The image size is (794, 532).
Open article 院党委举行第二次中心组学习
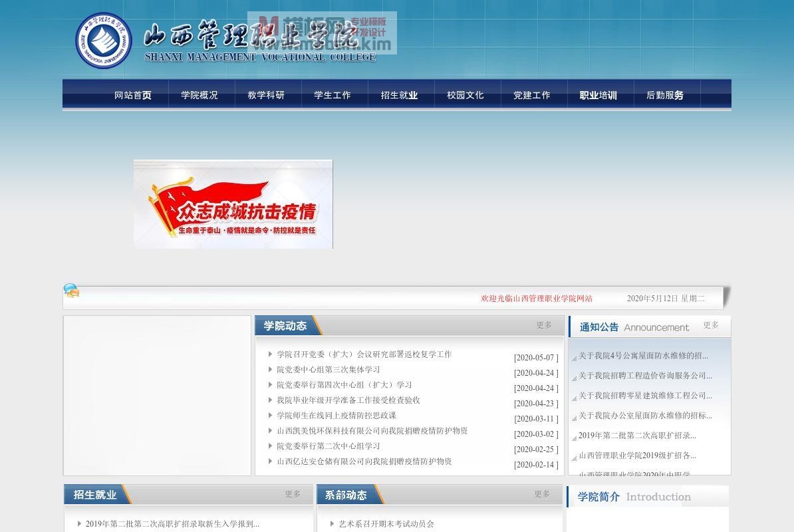click(x=328, y=446)
